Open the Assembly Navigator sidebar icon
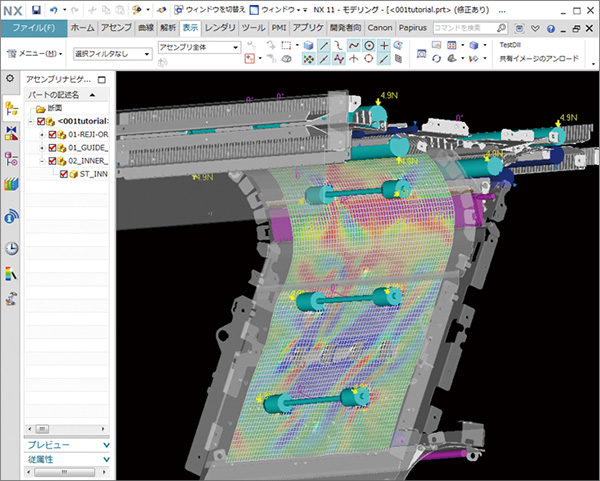Screen dimensions: 600x481 [x=11, y=108]
